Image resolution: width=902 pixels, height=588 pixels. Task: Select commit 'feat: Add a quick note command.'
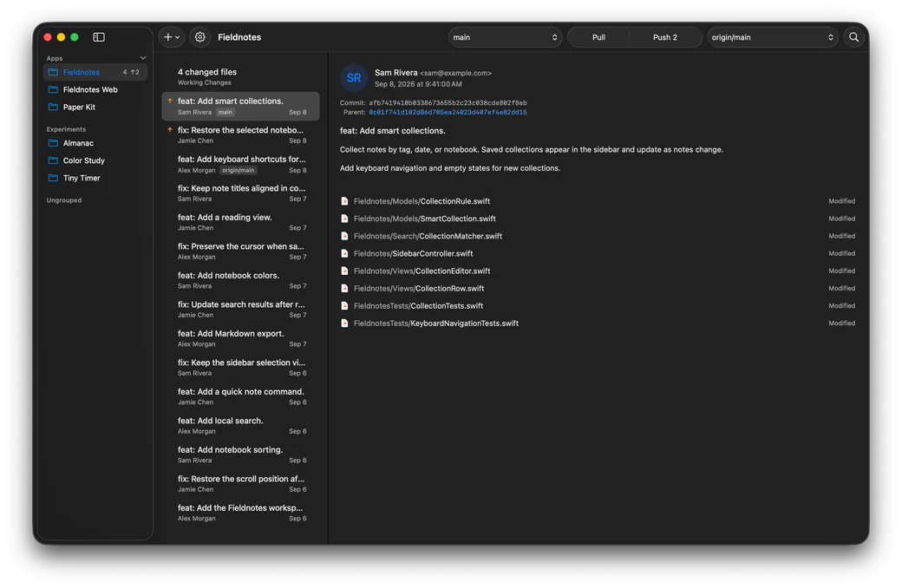click(240, 396)
